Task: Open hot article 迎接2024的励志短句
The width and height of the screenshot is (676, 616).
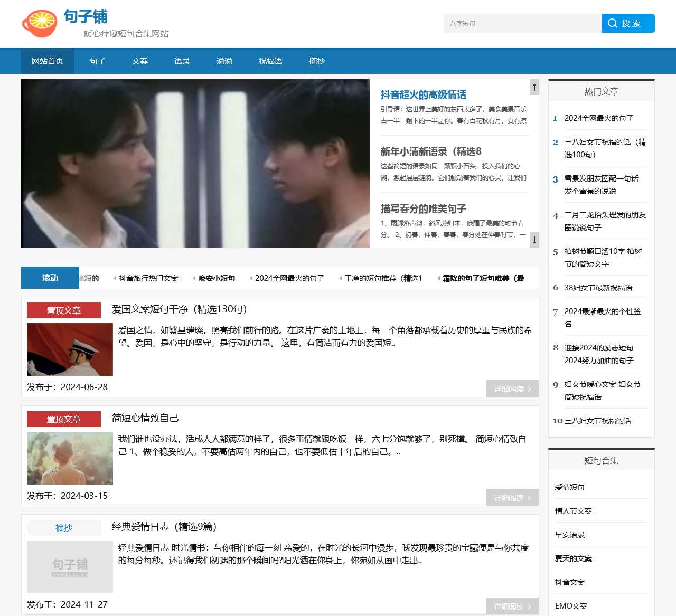Action: tap(599, 354)
